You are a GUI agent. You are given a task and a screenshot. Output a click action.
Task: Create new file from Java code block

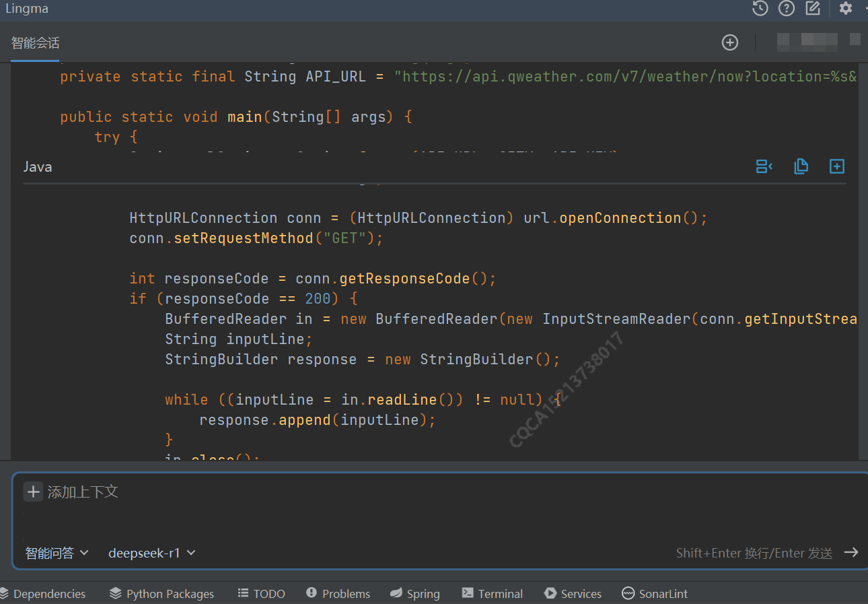[x=837, y=166]
